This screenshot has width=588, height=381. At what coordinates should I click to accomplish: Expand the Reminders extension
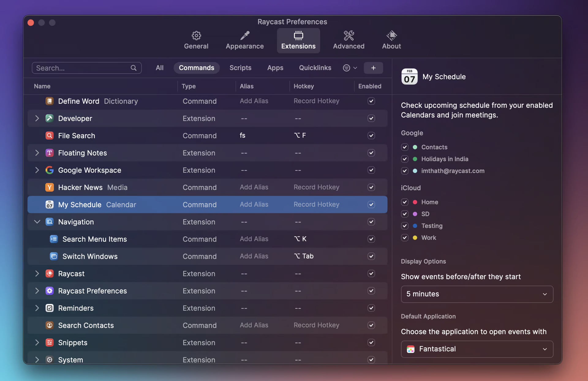pos(37,308)
